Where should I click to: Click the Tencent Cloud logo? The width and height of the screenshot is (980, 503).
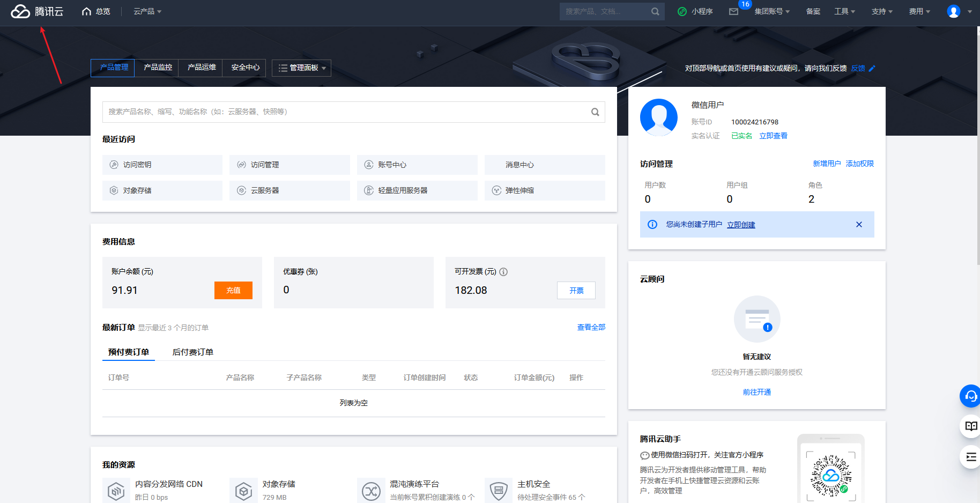36,11
